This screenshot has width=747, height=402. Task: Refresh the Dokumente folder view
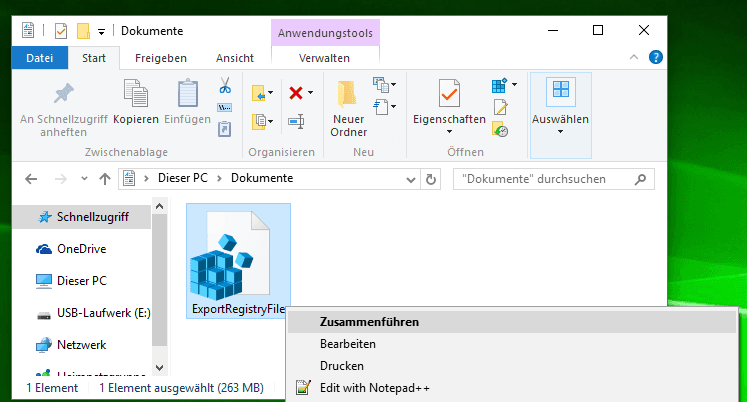coord(431,179)
